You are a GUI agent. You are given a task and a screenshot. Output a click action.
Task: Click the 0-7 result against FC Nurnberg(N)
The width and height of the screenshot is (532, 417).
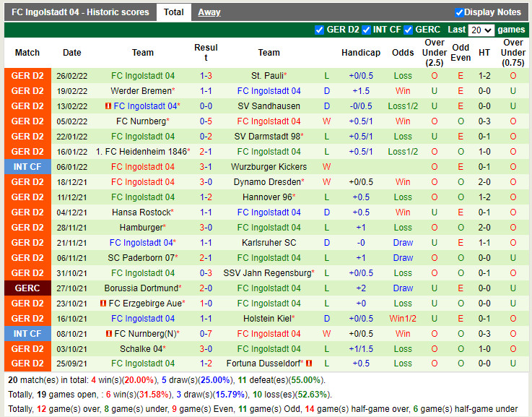pyautogui.click(x=206, y=333)
